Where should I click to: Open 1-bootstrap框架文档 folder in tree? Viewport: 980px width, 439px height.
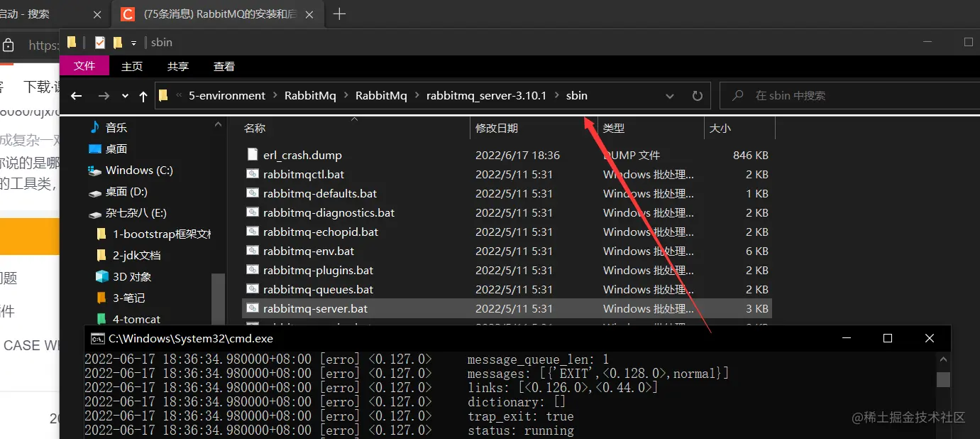click(x=162, y=234)
